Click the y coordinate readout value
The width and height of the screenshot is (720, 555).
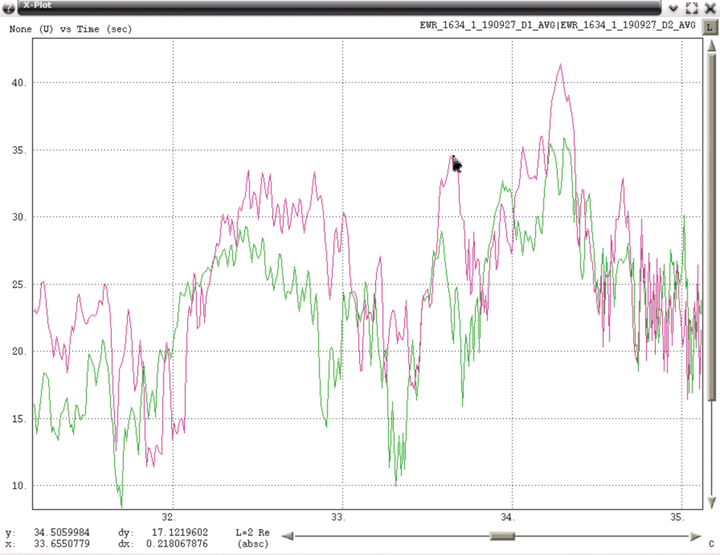pyautogui.click(x=61, y=533)
